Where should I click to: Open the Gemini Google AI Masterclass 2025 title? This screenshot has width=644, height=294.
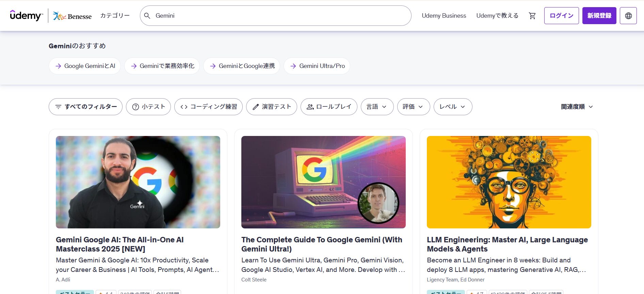tap(120, 244)
